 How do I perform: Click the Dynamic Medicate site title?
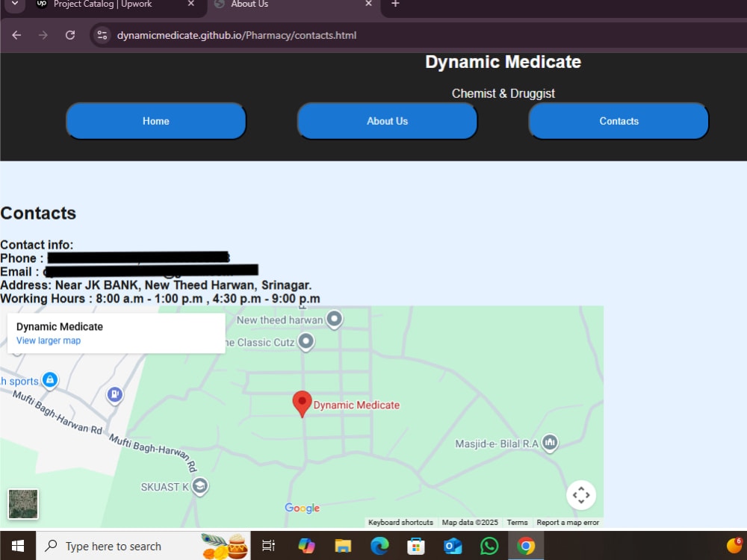click(503, 62)
